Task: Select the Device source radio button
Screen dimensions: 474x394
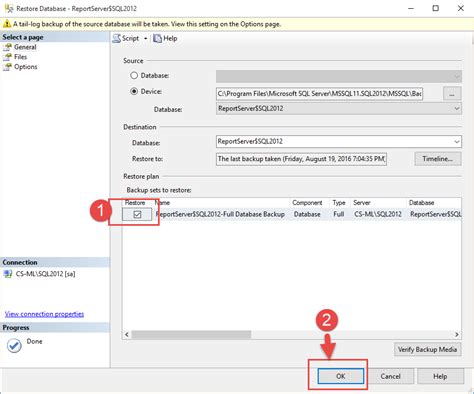Action: 134,91
